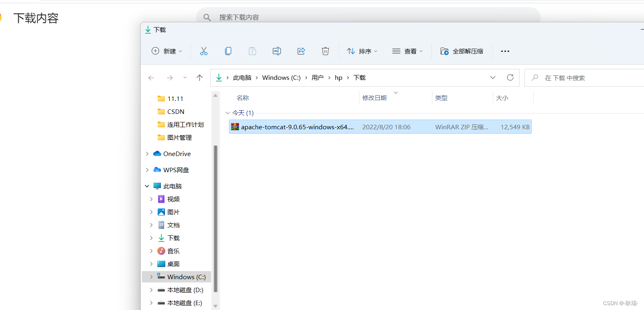This screenshot has height=310, width=644.
Task: Open recent locations dropdown arrow
Action: 185,77
